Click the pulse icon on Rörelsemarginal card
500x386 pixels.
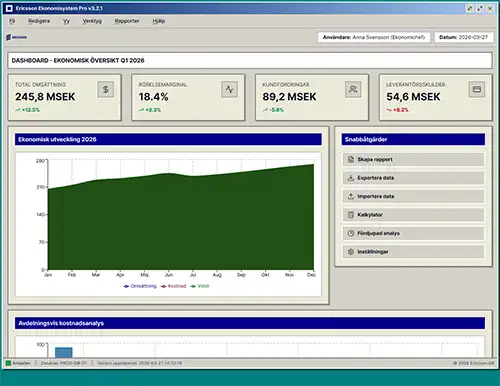(229, 89)
